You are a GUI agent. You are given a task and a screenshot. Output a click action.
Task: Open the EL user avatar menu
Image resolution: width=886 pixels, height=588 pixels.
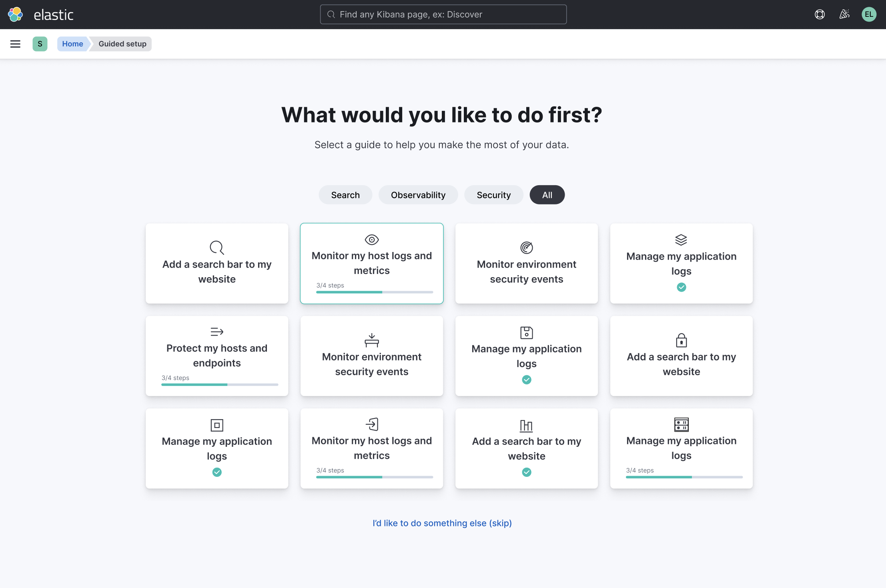(869, 14)
